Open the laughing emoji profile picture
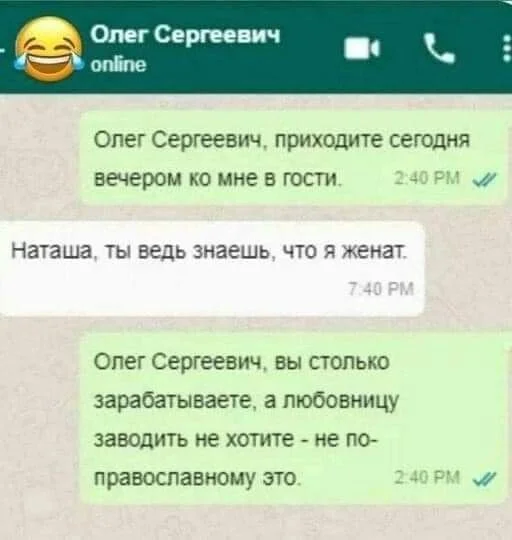Screen dimensions: 512x540 click(47, 50)
